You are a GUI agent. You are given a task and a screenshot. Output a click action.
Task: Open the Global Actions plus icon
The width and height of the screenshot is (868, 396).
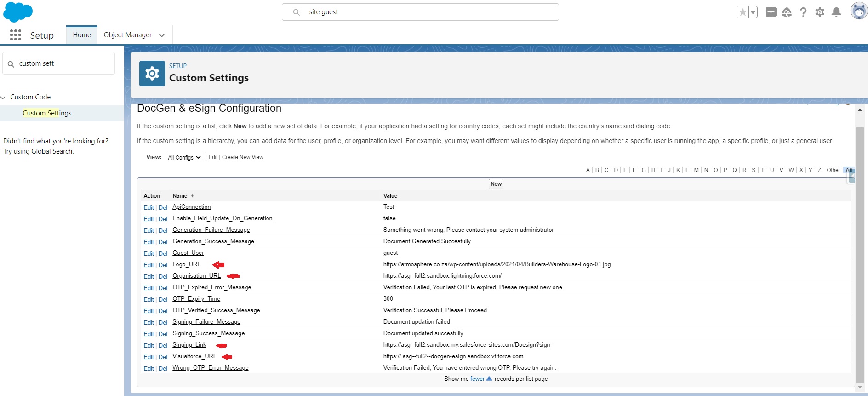(x=771, y=12)
